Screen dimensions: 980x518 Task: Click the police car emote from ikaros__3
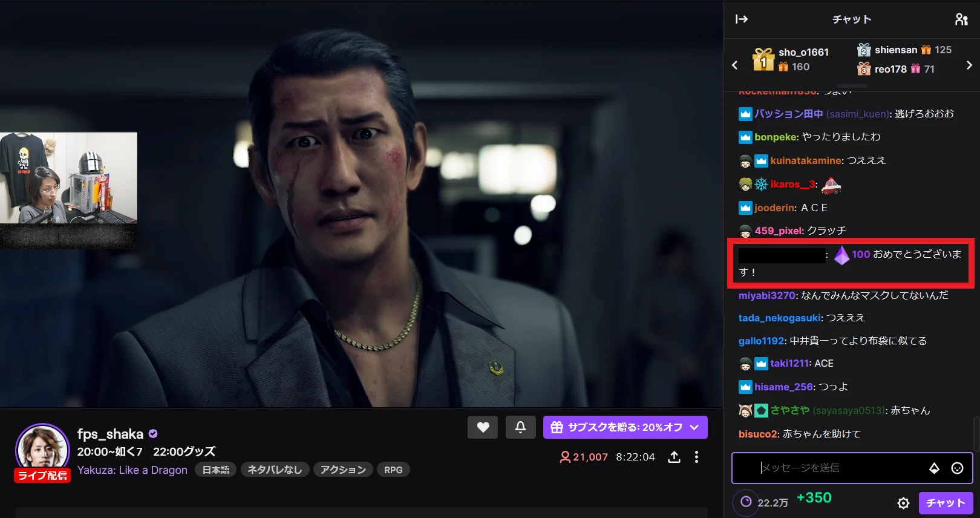(832, 185)
